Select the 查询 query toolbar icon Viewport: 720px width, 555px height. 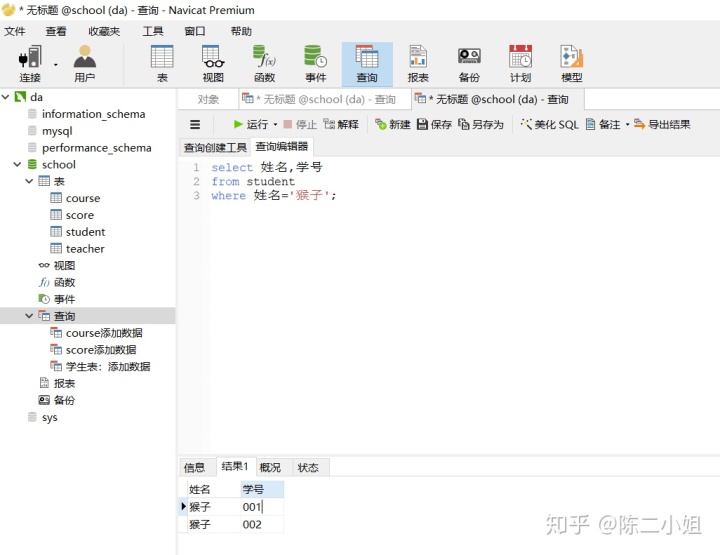click(367, 64)
